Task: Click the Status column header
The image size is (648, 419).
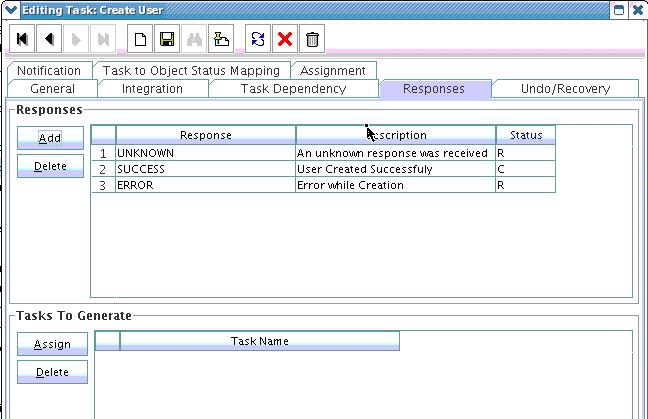Action: click(526, 135)
